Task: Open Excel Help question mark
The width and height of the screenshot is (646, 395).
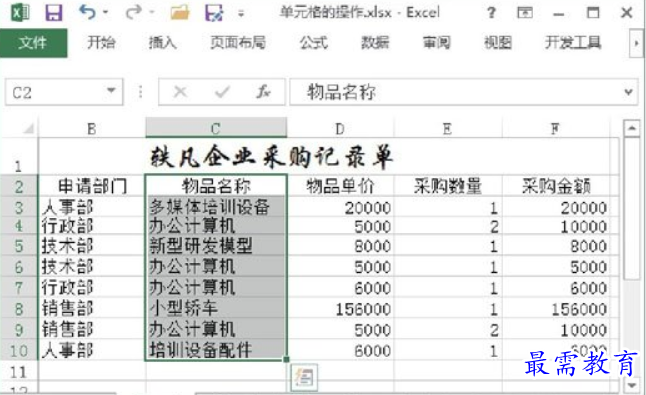Action: click(x=491, y=13)
